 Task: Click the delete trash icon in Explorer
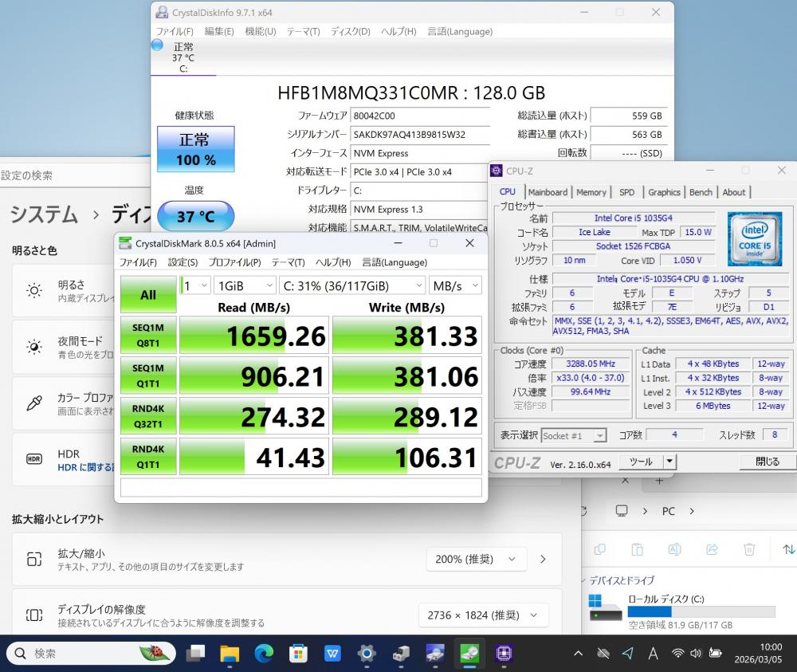tap(749, 549)
